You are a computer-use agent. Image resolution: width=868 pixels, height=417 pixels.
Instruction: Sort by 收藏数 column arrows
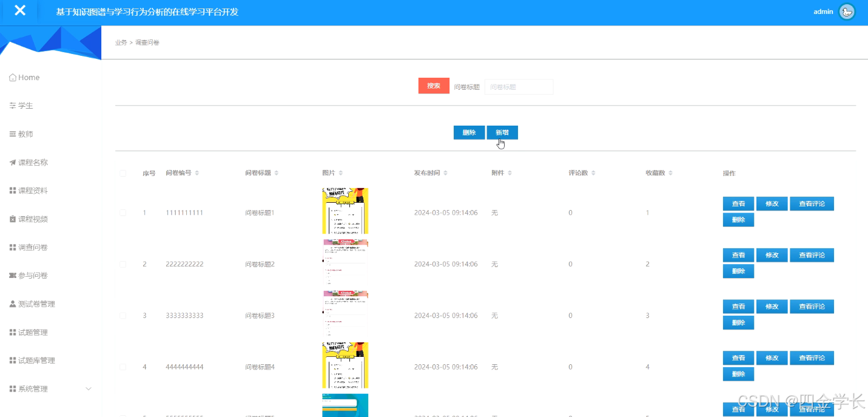671,174
